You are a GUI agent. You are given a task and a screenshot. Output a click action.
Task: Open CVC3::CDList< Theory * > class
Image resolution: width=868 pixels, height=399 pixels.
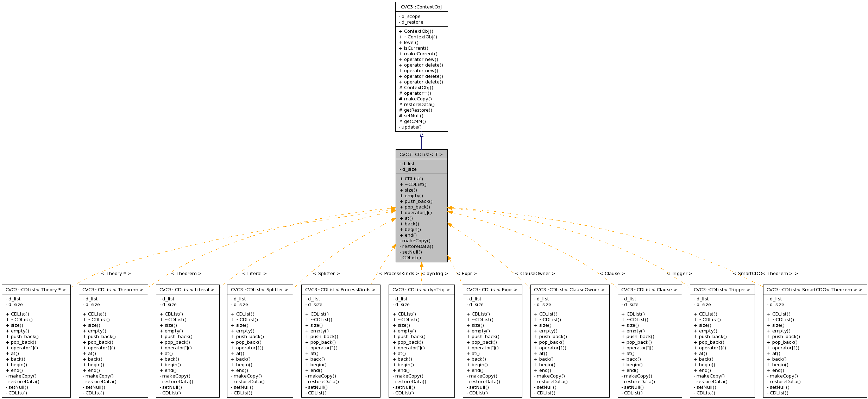(36, 289)
